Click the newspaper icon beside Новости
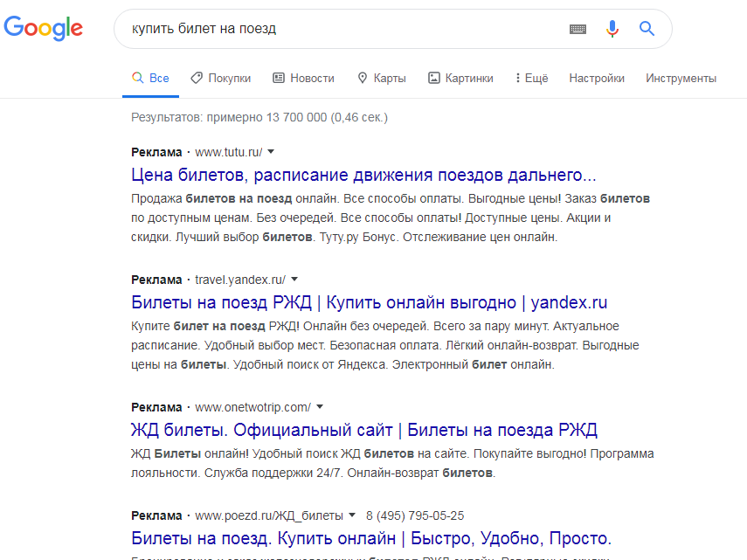The height and width of the screenshot is (560, 747). [279, 78]
